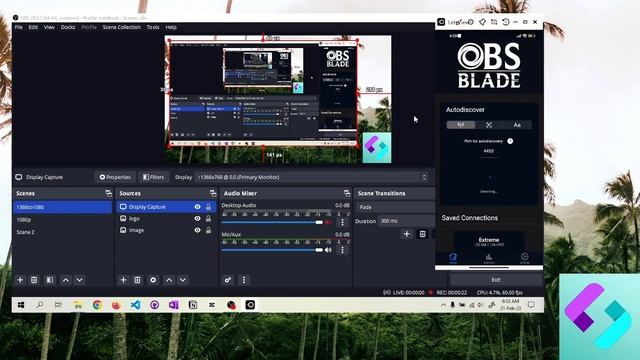Add a scene transition with plus icon
This screenshot has height=360, width=640.
[407, 234]
